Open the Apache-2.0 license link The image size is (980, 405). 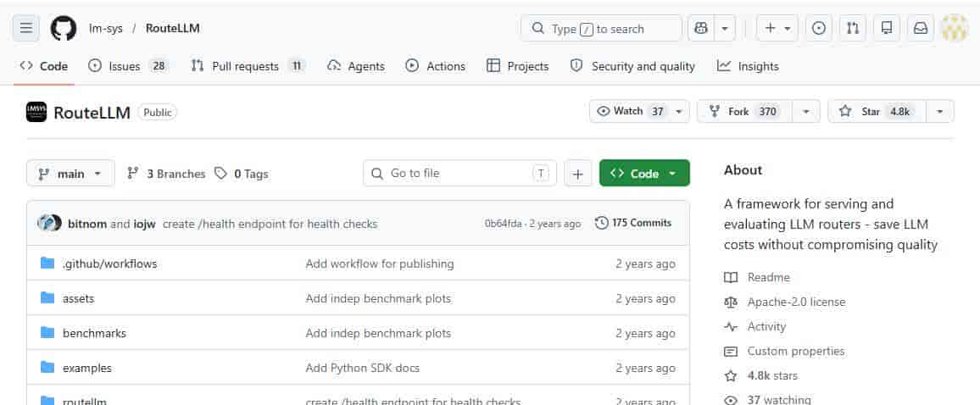coord(795,302)
